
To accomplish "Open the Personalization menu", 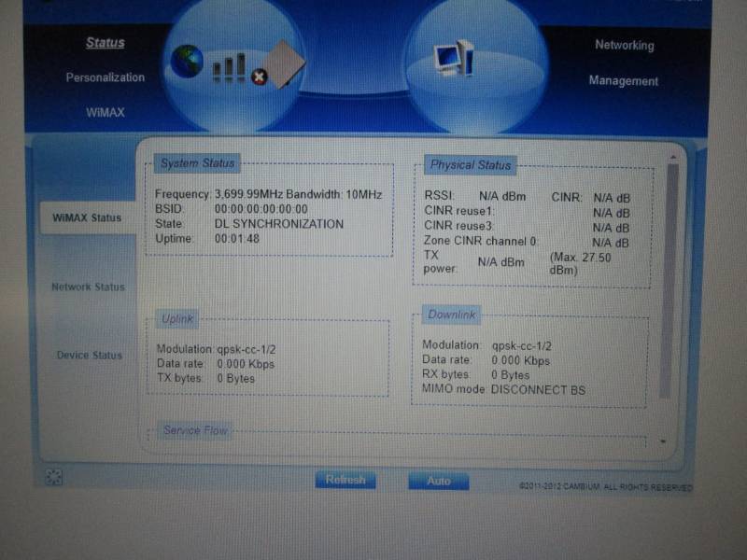I will click(106, 77).
